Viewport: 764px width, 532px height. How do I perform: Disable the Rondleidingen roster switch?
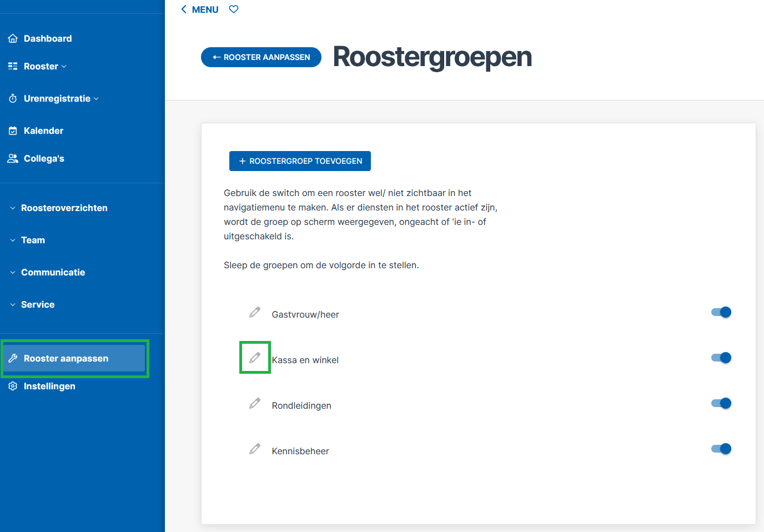tap(721, 403)
